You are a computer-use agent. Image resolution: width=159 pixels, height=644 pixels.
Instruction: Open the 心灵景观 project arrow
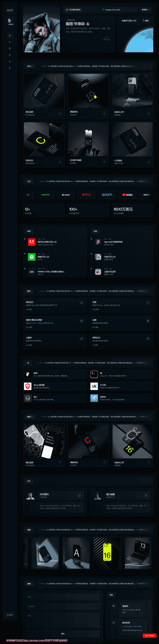148,162
